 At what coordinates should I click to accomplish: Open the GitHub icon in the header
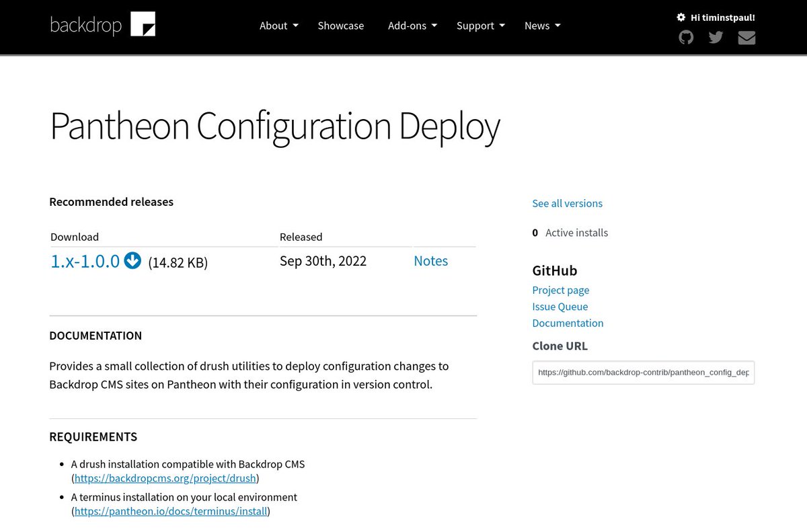pyautogui.click(x=686, y=38)
